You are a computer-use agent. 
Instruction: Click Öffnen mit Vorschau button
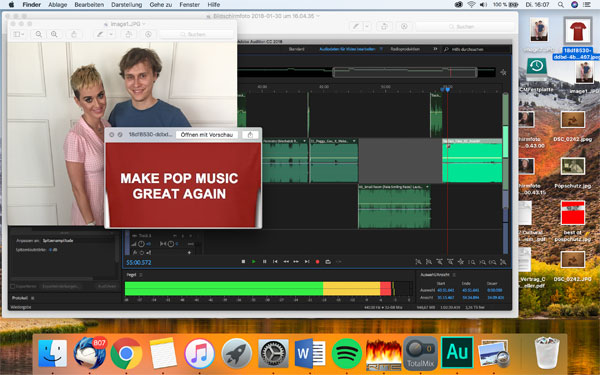207,135
